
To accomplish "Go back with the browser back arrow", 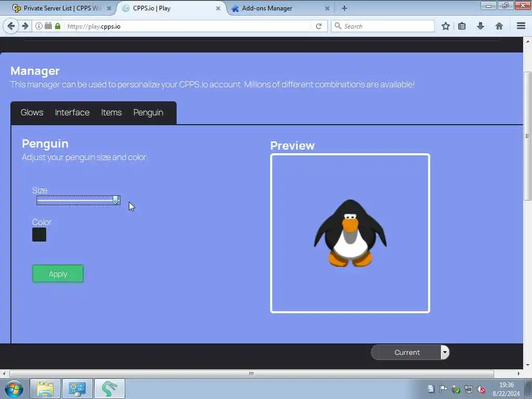I will click(x=11, y=26).
